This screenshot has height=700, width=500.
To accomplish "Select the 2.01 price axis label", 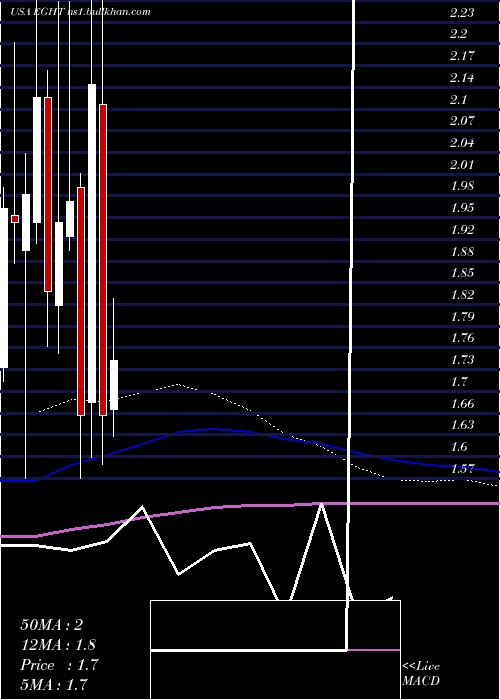I will tap(462, 165).
